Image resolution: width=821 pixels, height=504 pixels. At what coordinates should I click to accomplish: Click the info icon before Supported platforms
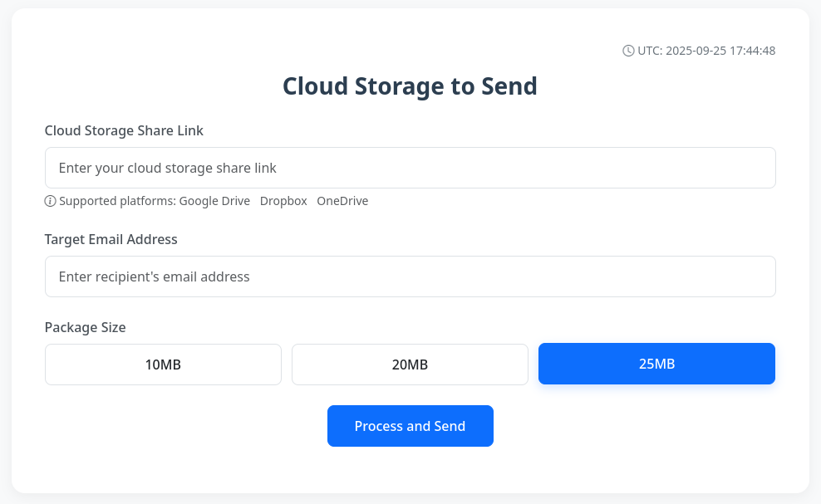[x=50, y=201]
